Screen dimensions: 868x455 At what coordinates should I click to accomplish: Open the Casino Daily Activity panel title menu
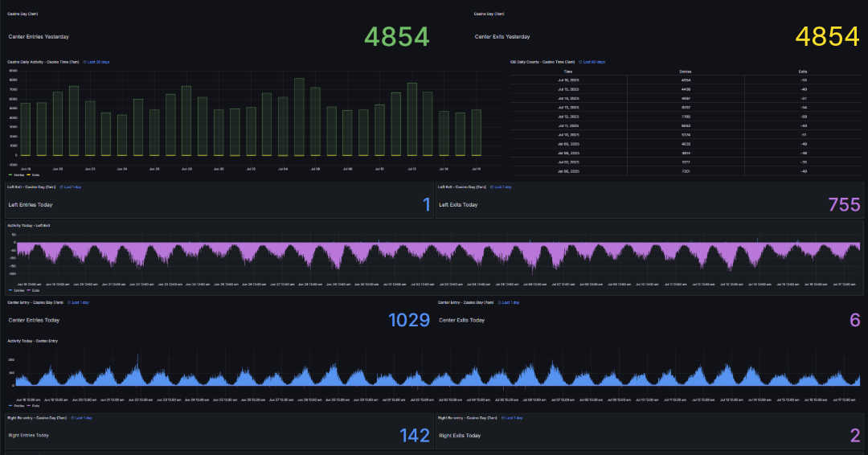(x=43, y=62)
